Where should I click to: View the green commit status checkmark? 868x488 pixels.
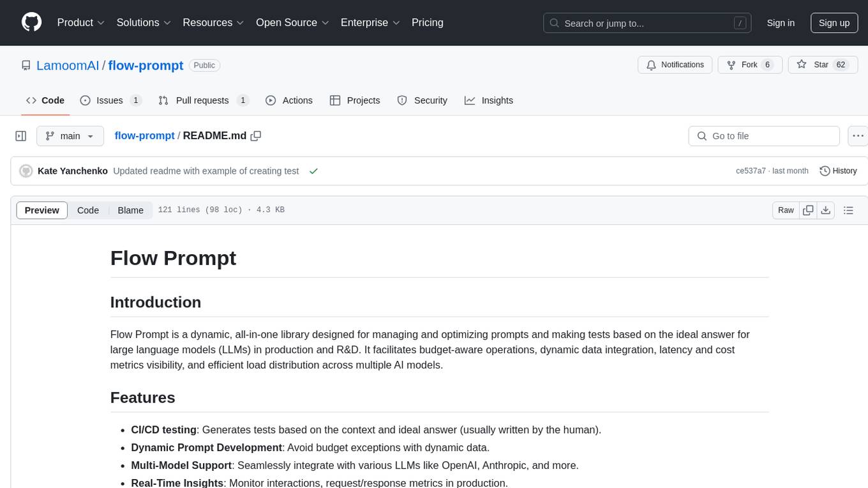pyautogui.click(x=313, y=171)
